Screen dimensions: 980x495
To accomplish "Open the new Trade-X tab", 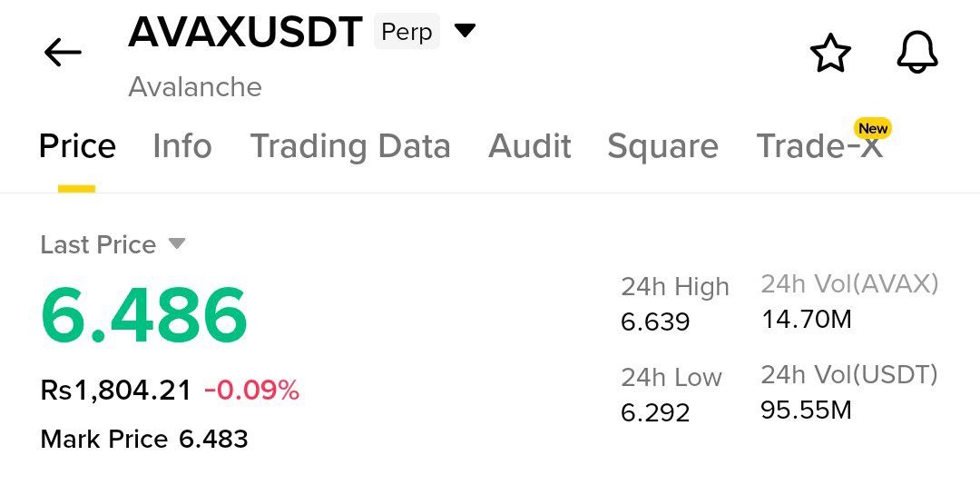I will point(819,146).
